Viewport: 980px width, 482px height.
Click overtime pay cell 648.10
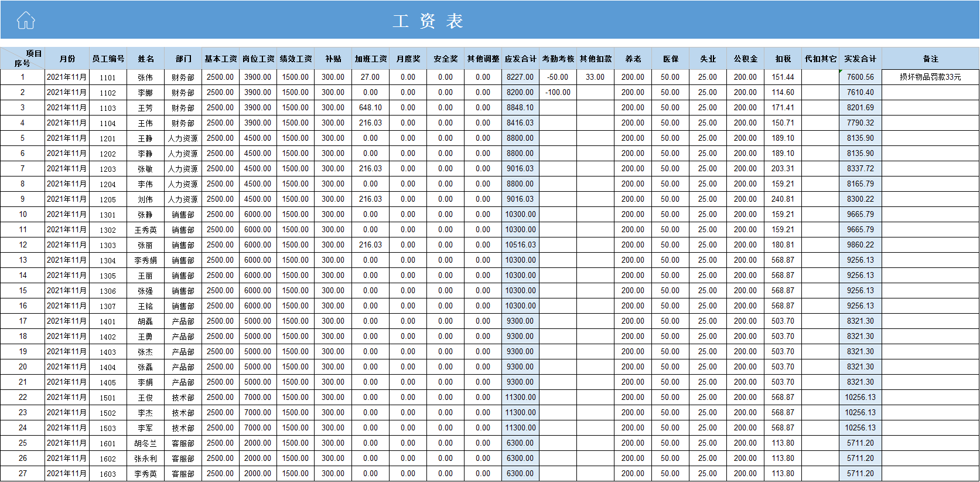click(371, 107)
